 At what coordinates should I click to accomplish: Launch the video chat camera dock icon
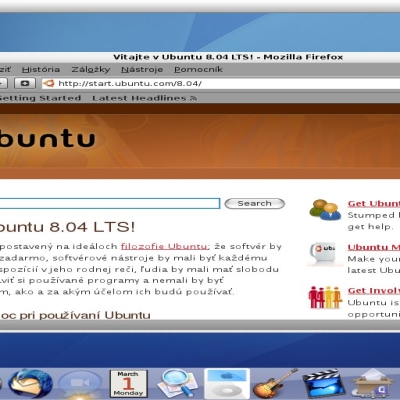coord(80,384)
